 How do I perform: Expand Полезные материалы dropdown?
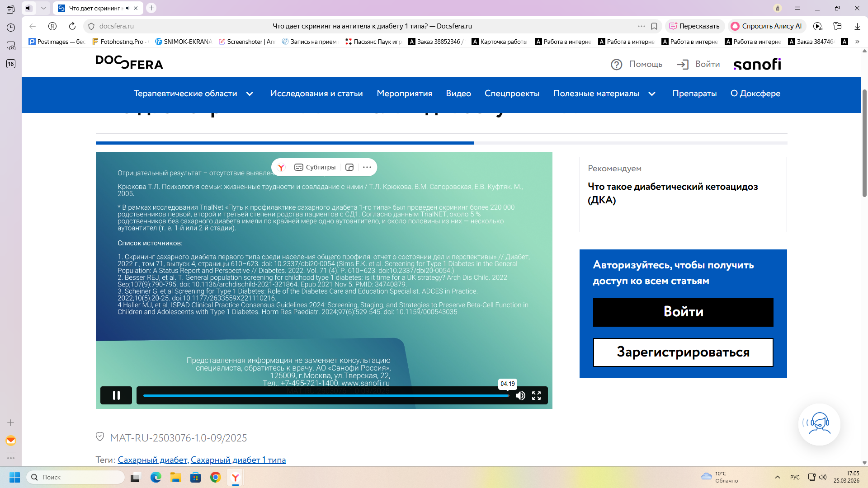(x=652, y=94)
